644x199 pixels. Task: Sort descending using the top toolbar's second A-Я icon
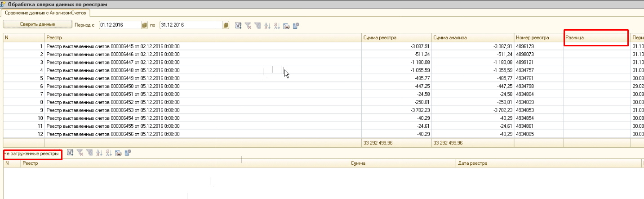pos(276,26)
